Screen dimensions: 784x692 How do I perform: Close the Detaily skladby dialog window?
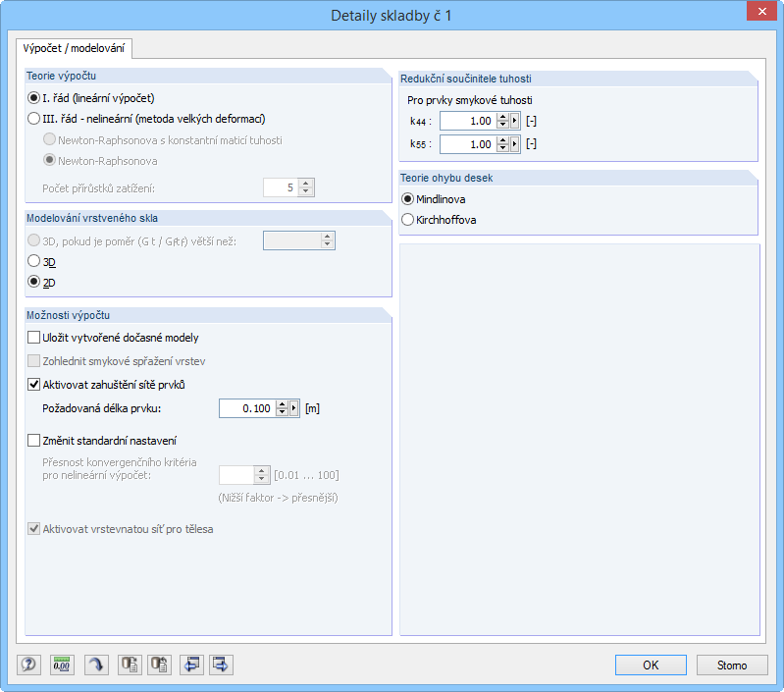(x=761, y=12)
